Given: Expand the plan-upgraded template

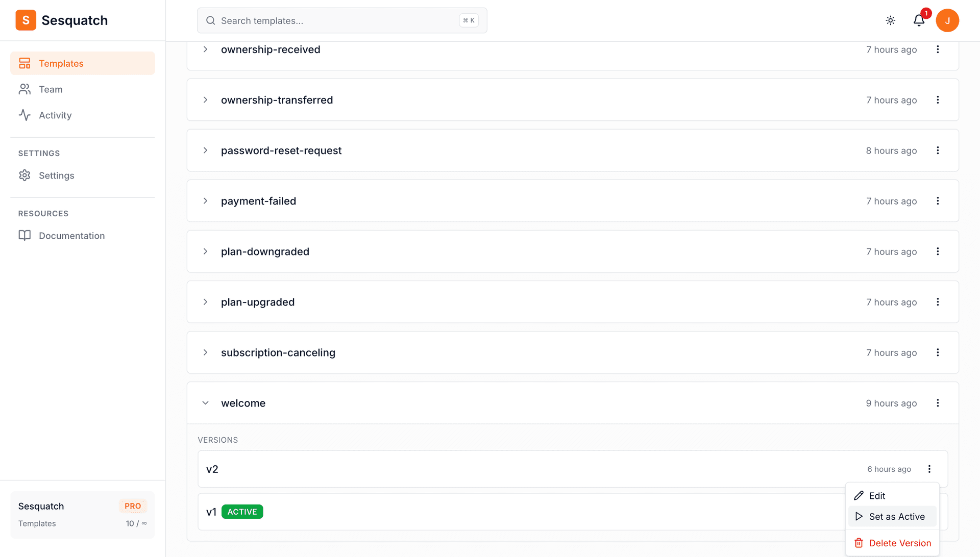Looking at the screenshot, I should tap(206, 302).
